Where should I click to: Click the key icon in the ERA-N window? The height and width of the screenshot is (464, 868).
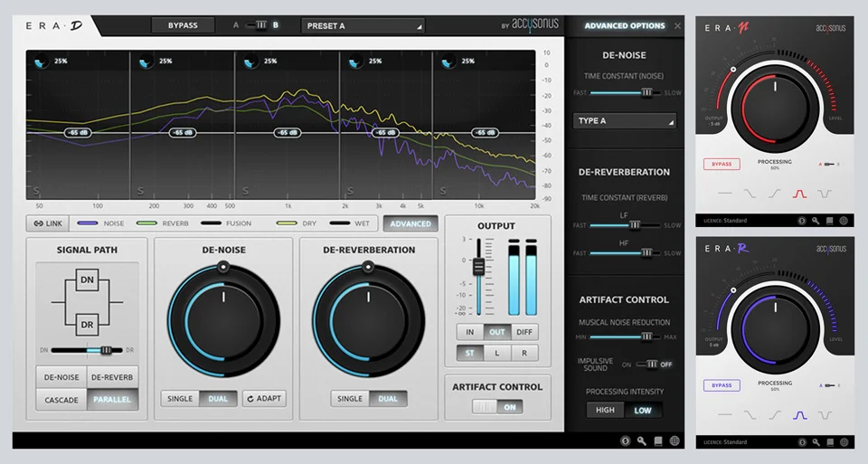[816, 221]
